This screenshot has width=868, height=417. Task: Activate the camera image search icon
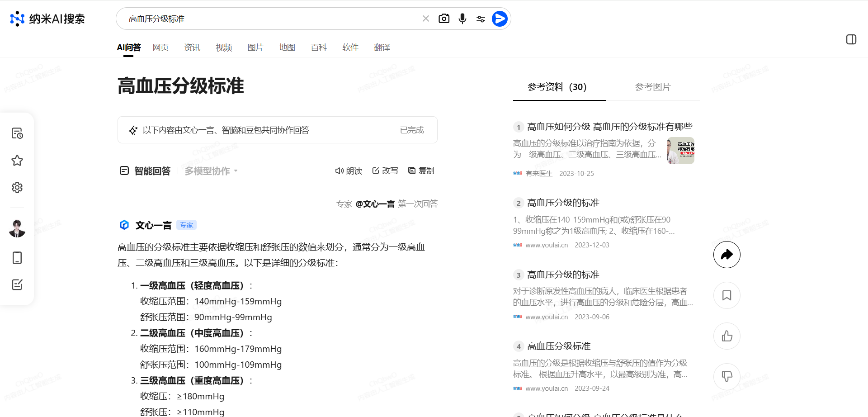(443, 19)
